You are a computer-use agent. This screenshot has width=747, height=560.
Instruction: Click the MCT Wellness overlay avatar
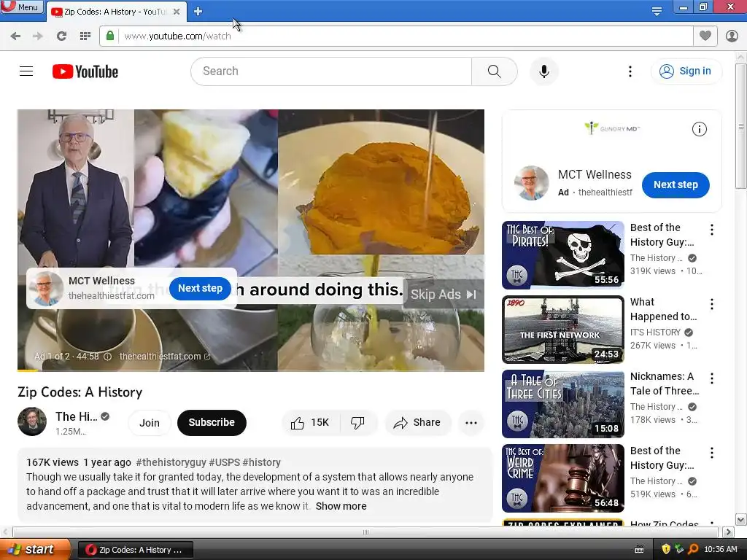(45, 289)
